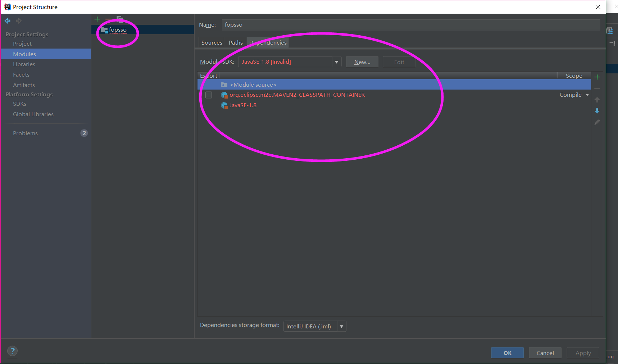The height and width of the screenshot is (364, 618).
Task: Open Artifacts settings
Action: [24, 85]
